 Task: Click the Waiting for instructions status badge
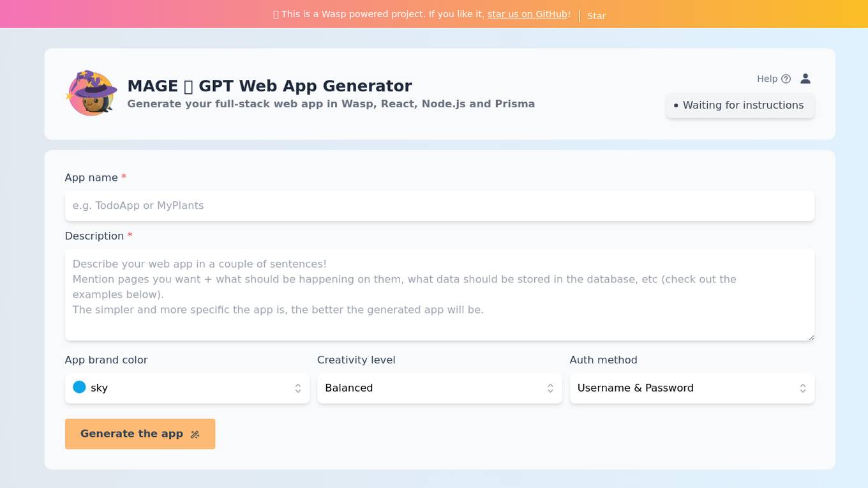point(740,105)
